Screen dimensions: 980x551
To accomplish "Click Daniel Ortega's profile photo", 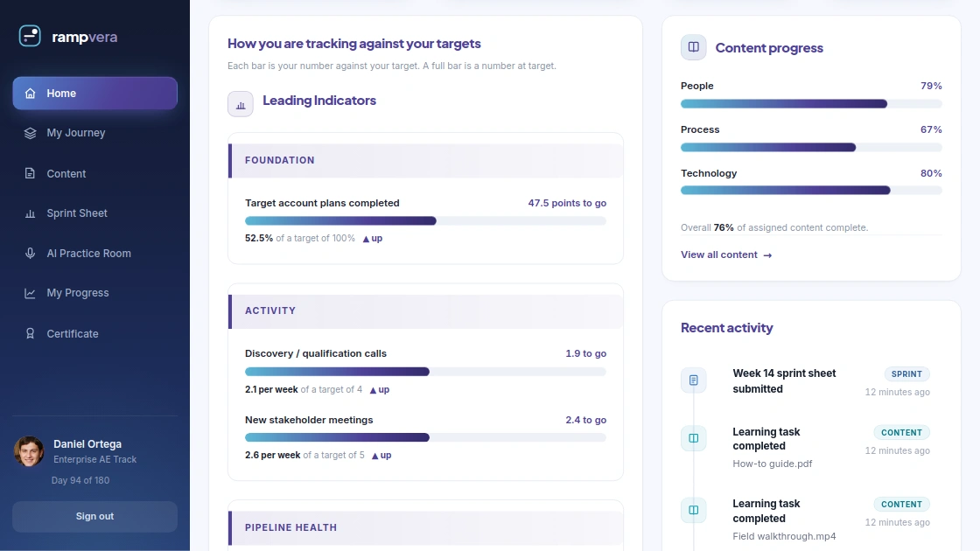I will tap(29, 451).
